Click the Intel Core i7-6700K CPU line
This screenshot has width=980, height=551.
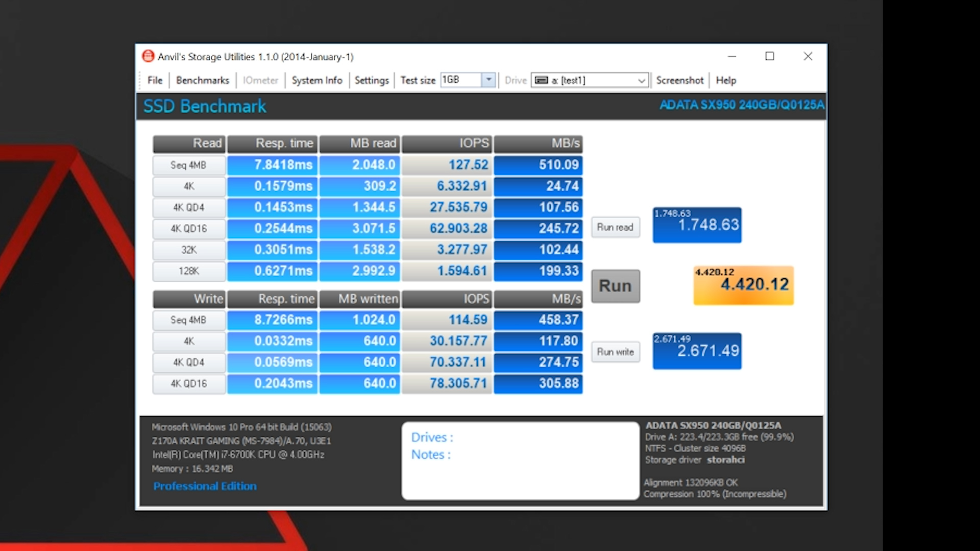238,455
